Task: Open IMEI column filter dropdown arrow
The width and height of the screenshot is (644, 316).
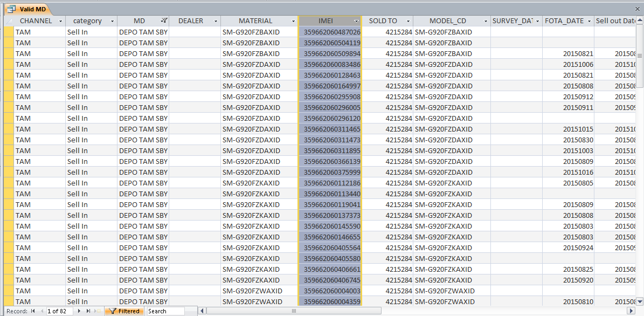Action: coord(356,21)
